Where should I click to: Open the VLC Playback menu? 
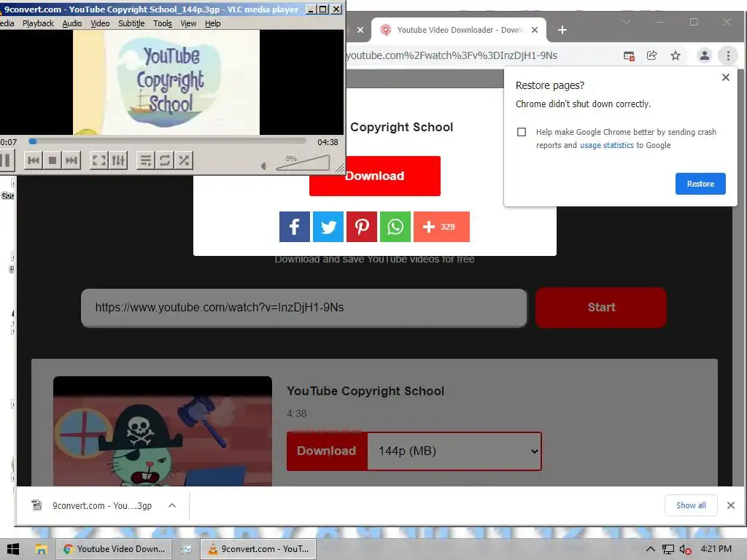click(x=38, y=23)
